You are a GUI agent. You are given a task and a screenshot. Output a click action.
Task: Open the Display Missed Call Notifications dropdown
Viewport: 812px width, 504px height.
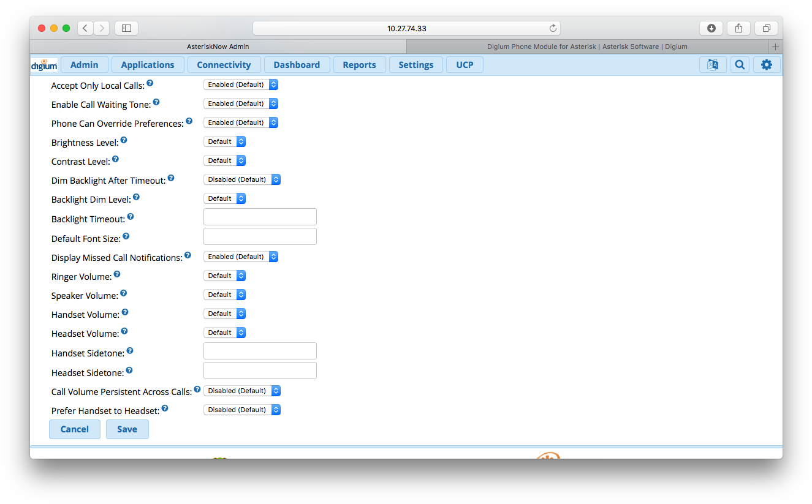[241, 256]
